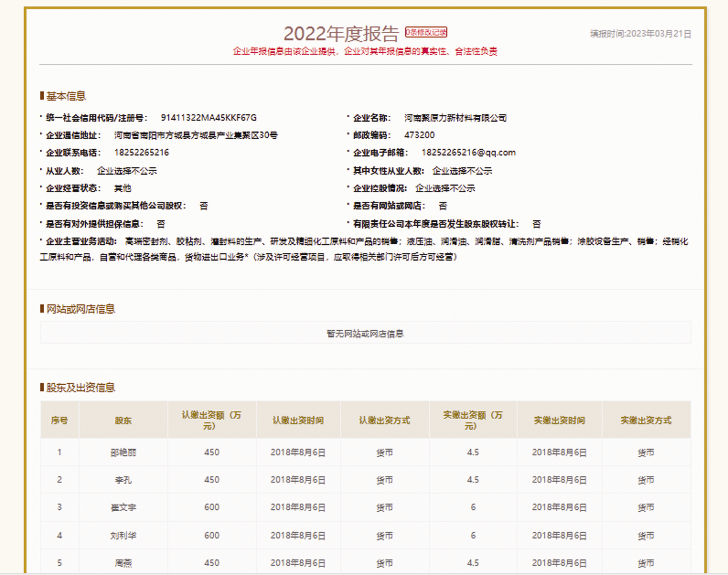728x575 pixels.
Task: Click the 股东 column header
Action: 123,420
